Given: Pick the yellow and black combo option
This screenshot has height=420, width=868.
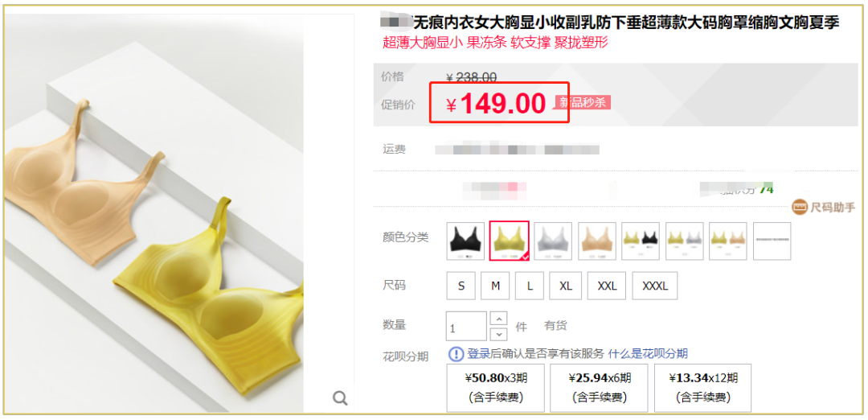Looking at the screenshot, I should tap(641, 241).
